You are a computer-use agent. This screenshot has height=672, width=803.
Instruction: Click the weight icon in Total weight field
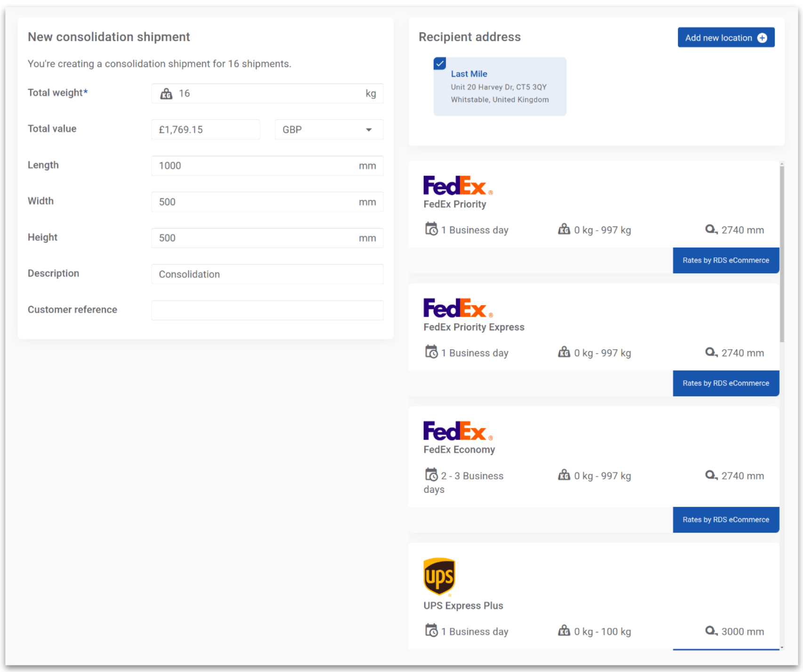click(x=166, y=94)
